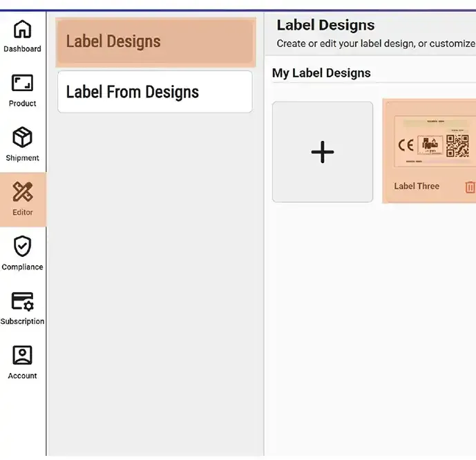Click the My Label Designs heading
The width and height of the screenshot is (476, 460).
[x=321, y=73]
